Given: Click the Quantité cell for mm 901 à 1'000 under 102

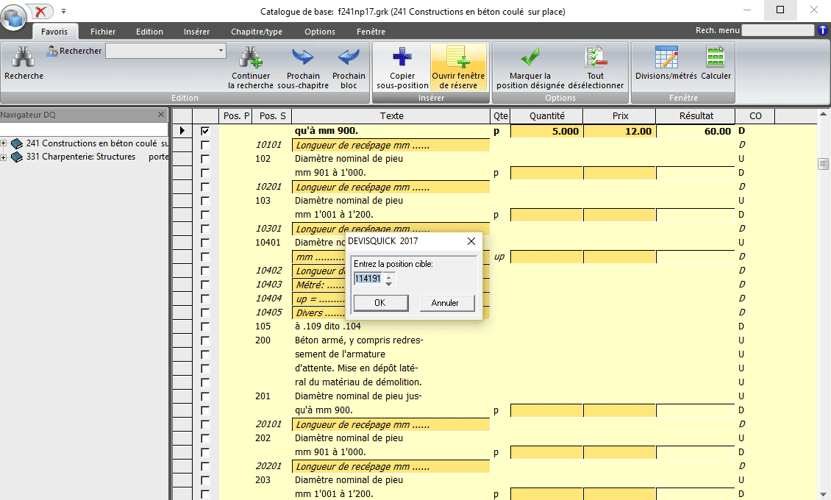Looking at the screenshot, I should pos(546,173).
